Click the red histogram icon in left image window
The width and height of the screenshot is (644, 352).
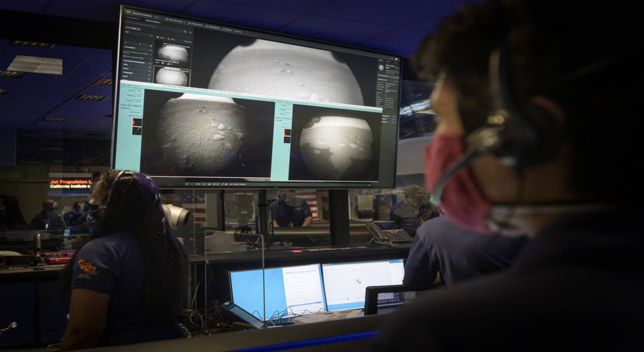[137, 122]
